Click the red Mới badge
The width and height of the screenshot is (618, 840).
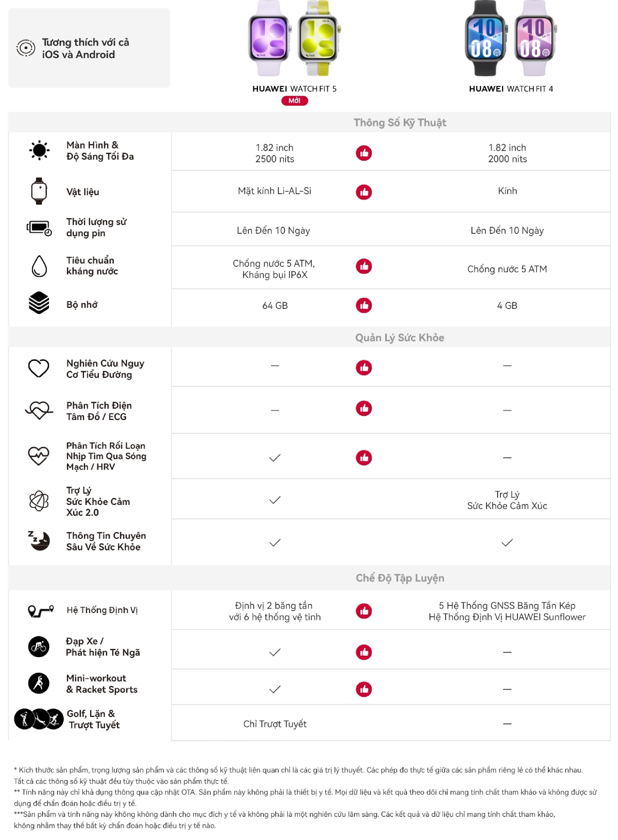294,100
